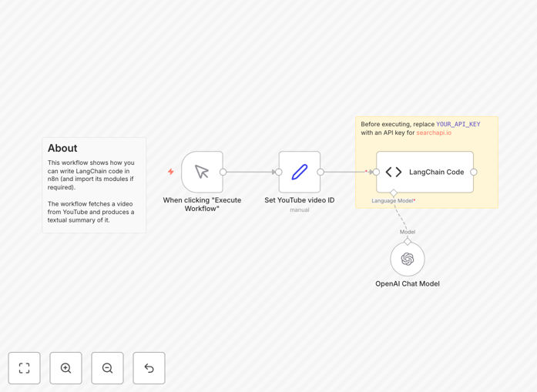
Task: Click the 'When clicking "Execute Workflow"' label
Action: 202,204
